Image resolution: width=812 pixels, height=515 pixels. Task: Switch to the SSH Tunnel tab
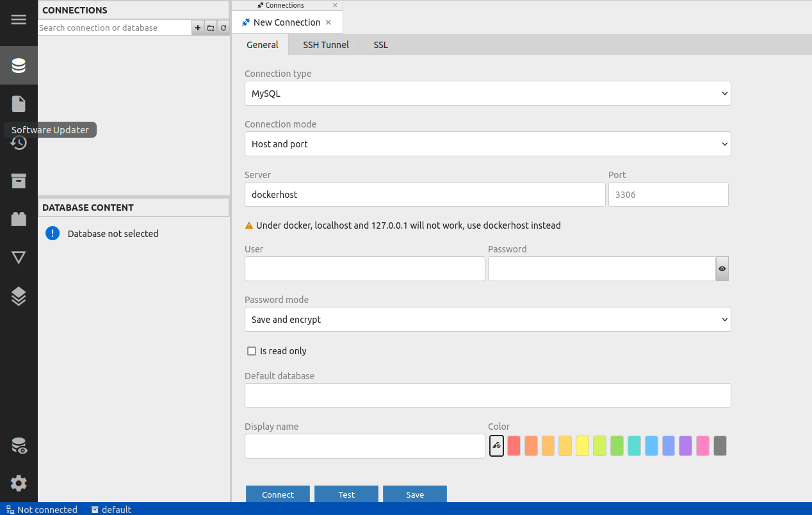click(x=326, y=45)
